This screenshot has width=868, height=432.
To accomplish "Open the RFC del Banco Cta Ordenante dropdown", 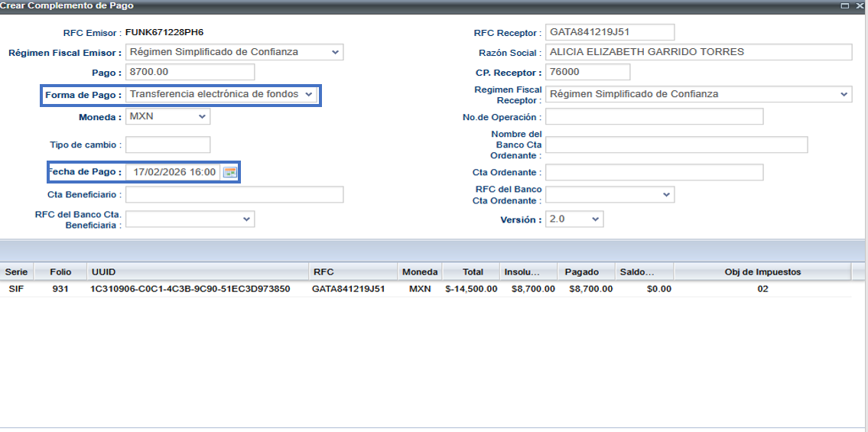I will click(666, 195).
